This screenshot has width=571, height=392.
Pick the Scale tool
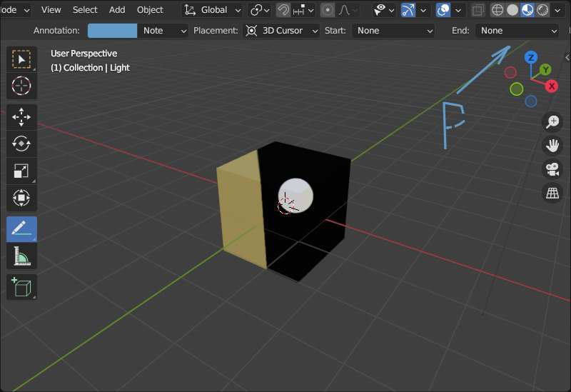point(21,171)
